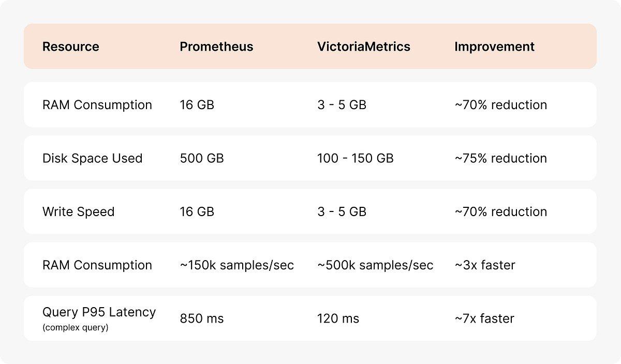621x364 pixels.
Task: Select the Prometheus column header
Action: [x=216, y=47]
